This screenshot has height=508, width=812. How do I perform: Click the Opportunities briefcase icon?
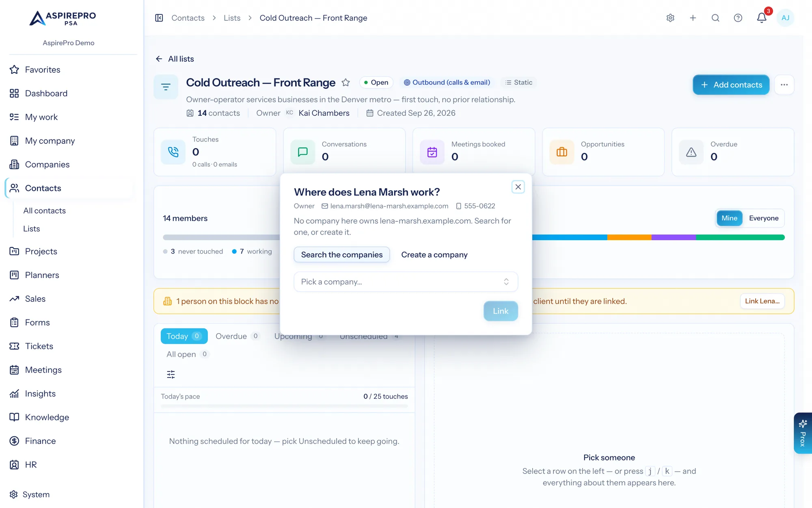point(561,152)
